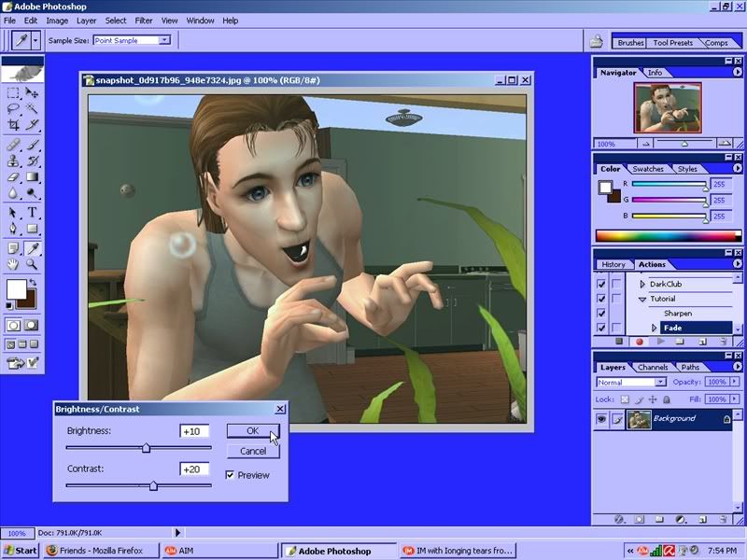747x560 pixels.
Task: Open the Fill slider arrow
Action: [x=734, y=399]
